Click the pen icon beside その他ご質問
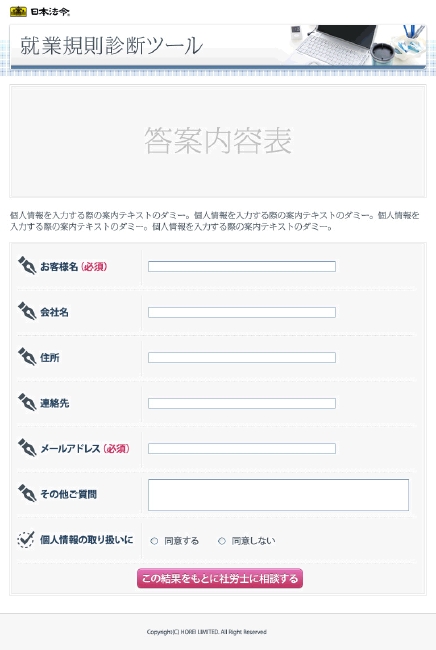Screen dimensions: 436x650 (27, 493)
